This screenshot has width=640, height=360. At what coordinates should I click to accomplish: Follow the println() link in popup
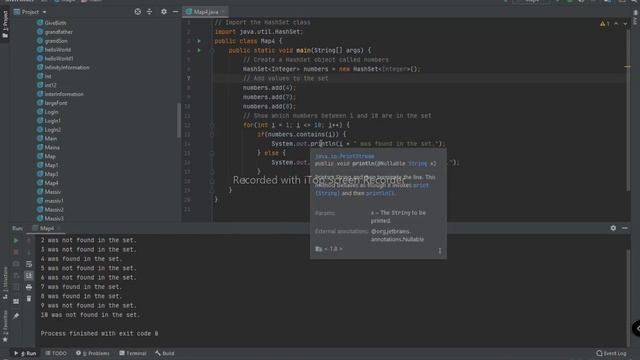[380, 193]
